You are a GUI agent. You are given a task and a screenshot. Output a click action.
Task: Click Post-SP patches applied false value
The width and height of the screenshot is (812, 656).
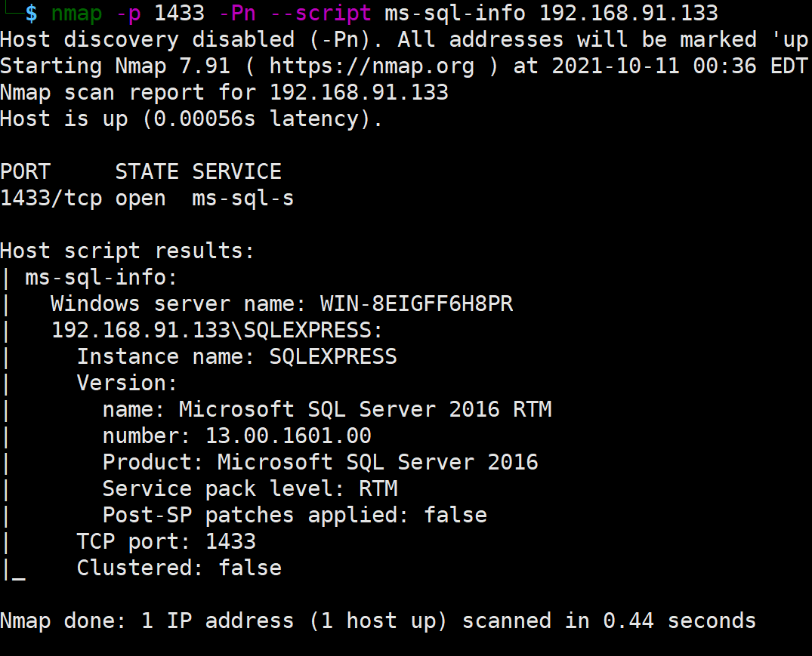(x=455, y=515)
